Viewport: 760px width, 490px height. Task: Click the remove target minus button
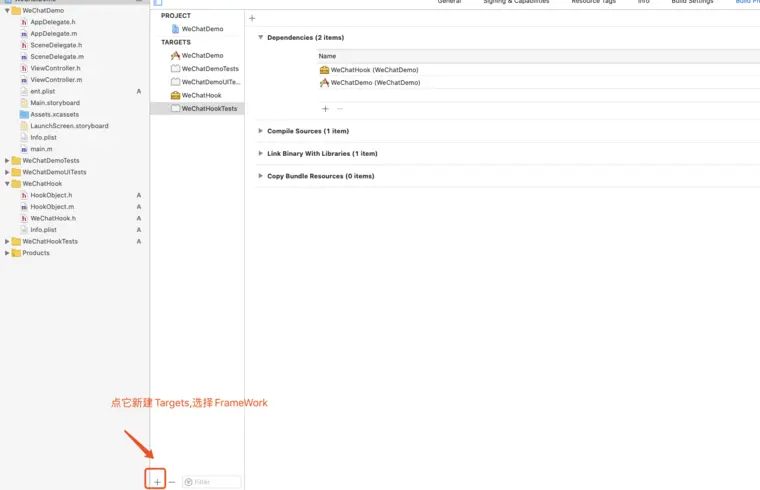coord(172,482)
